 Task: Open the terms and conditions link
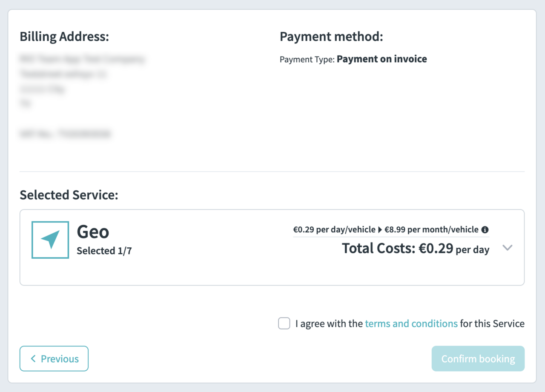[411, 323]
